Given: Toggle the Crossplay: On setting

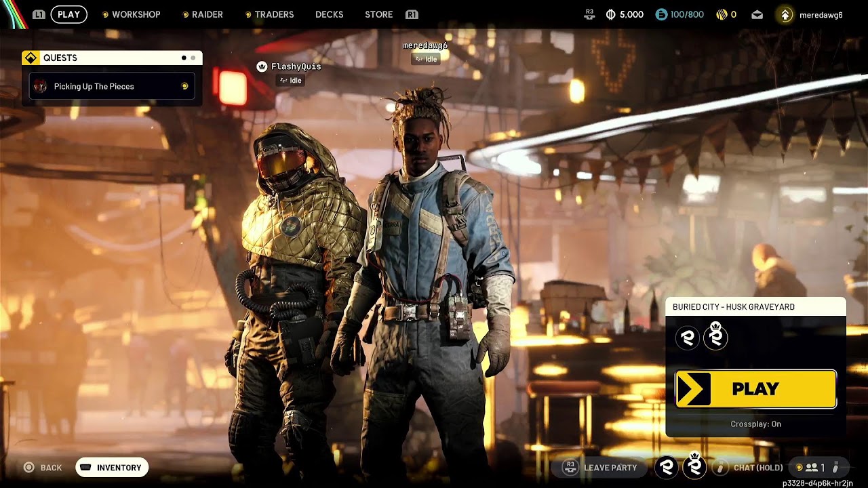Looking at the screenshot, I should 755,424.
